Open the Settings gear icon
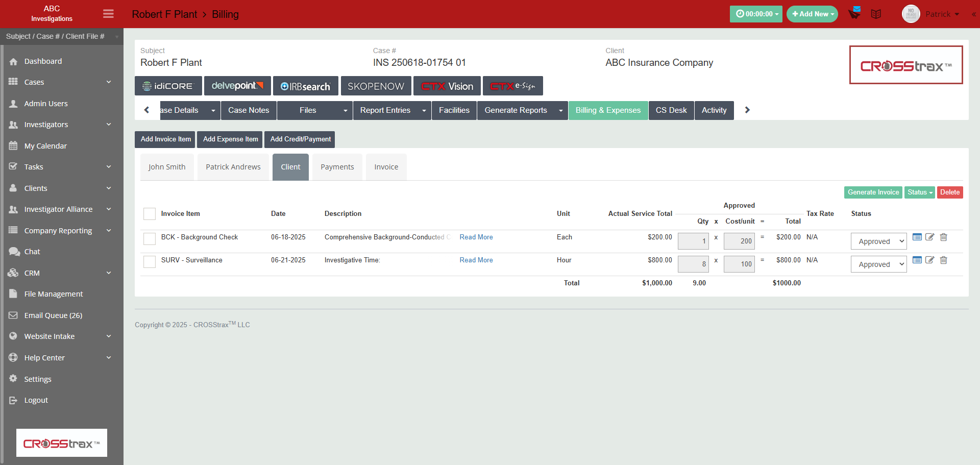The width and height of the screenshot is (980, 465). [x=13, y=379]
